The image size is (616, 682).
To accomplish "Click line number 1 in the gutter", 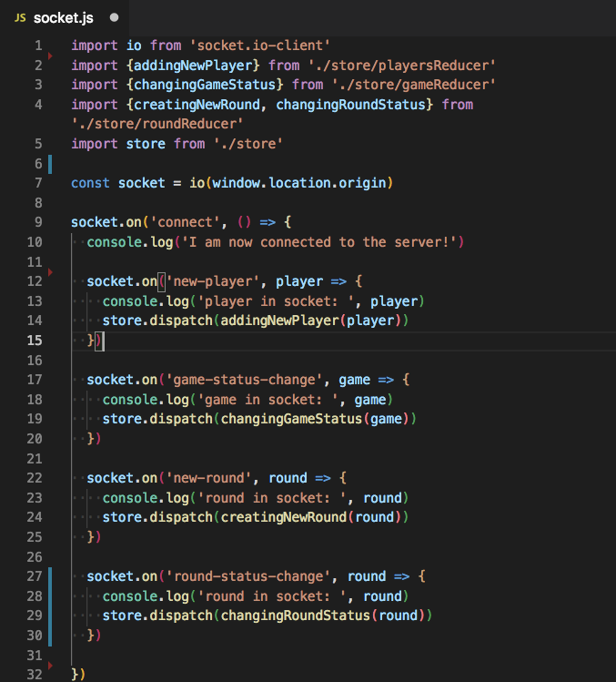I will click(38, 46).
